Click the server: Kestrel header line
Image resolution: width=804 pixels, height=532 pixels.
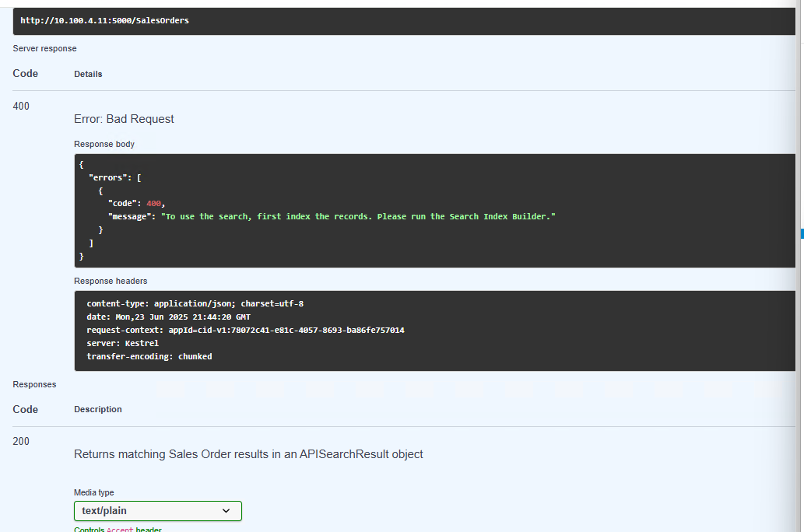122,343
